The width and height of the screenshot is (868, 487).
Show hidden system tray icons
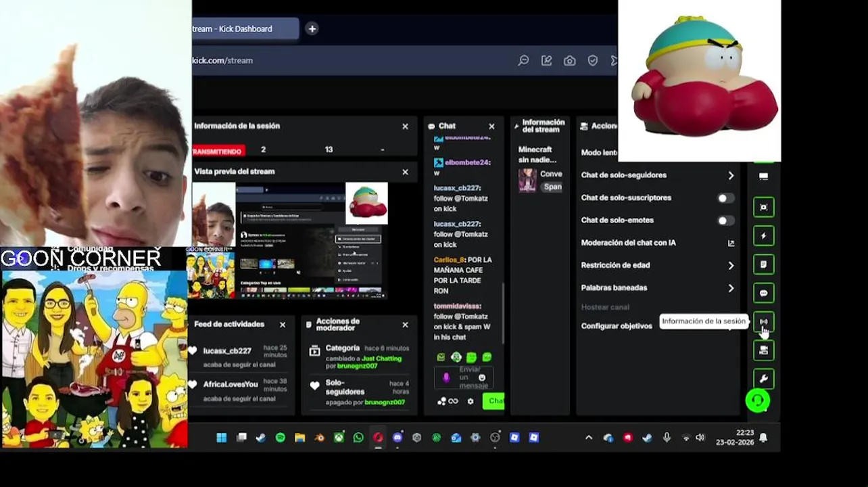(x=589, y=438)
